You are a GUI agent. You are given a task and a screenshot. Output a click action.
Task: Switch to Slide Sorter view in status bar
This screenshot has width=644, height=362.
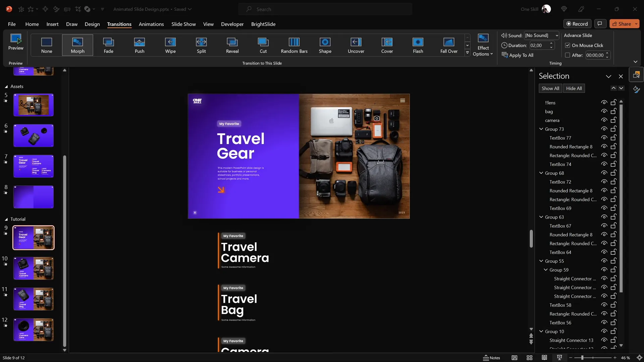[x=530, y=358]
